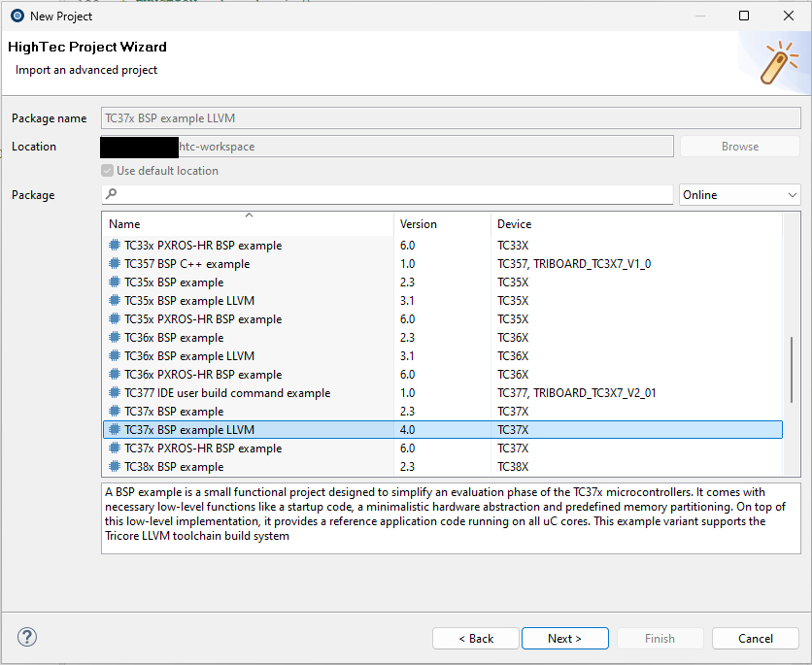Click the TC36x BSP example package icon

pos(115,338)
